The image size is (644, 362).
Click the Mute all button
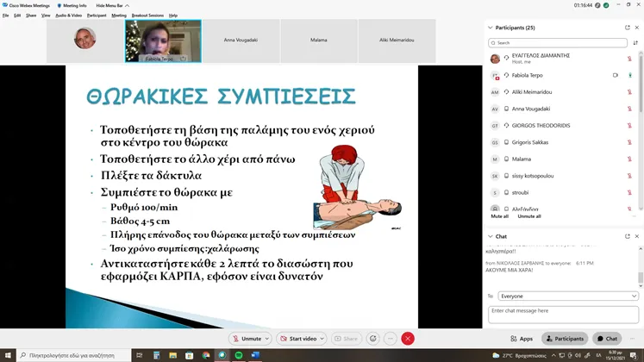pos(499,216)
